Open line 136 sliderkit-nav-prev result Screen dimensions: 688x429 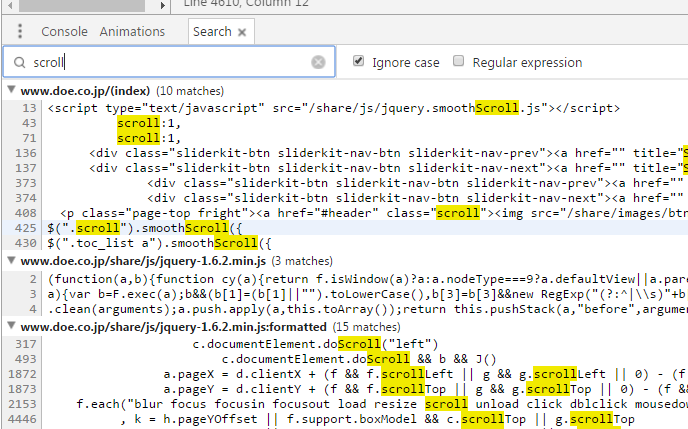pyautogui.click(x=388, y=153)
